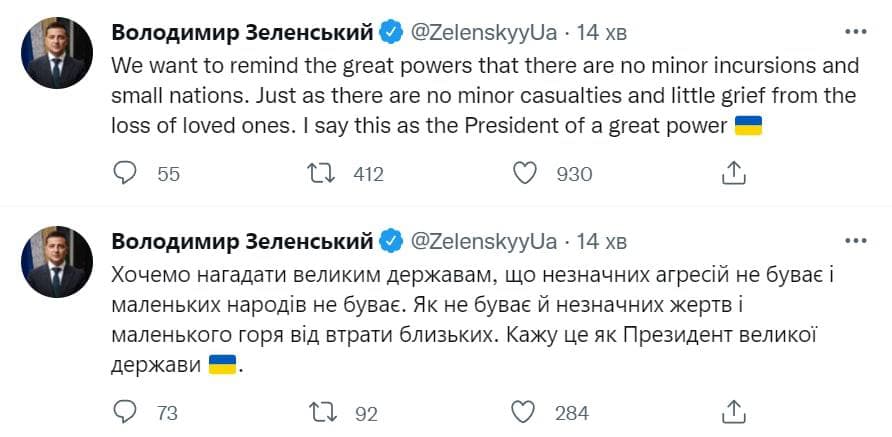Click verified badge on the first tweet
This screenshot has height=437, width=892.
click(x=392, y=32)
